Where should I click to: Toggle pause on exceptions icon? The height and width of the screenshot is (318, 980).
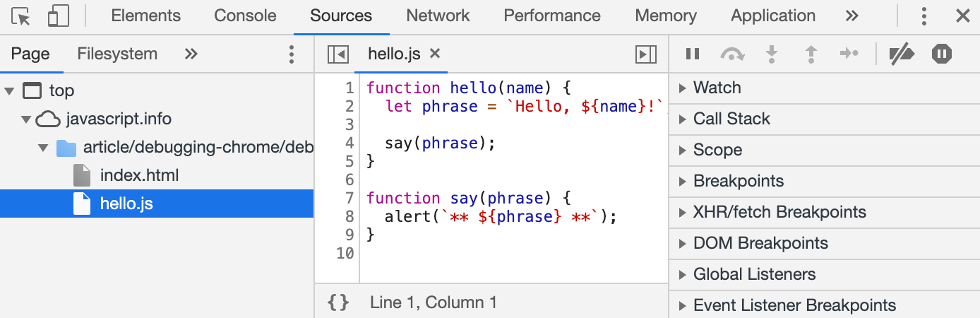pos(942,54)
